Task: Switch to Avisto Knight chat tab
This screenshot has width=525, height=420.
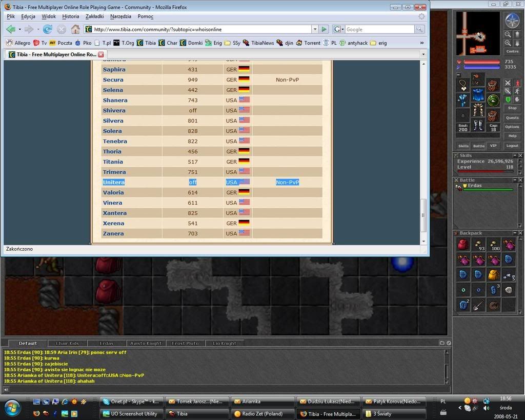Action: click(x=146, y=343)
